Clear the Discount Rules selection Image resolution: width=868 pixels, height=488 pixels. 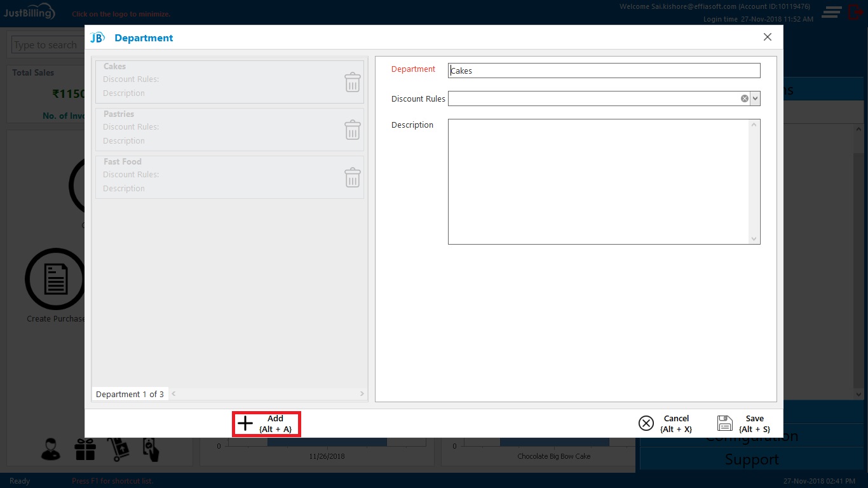point(744,98)
